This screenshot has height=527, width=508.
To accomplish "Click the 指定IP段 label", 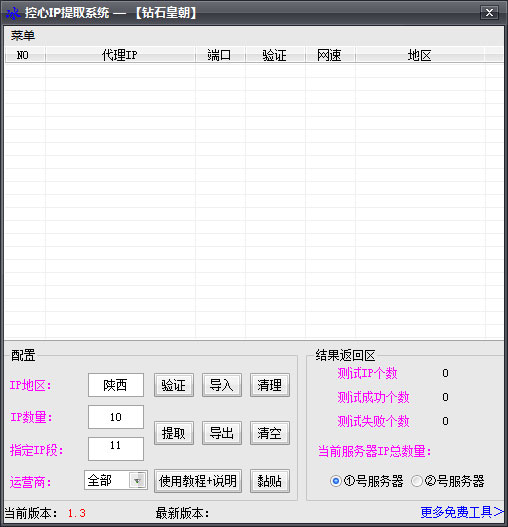I will (37, 450).
